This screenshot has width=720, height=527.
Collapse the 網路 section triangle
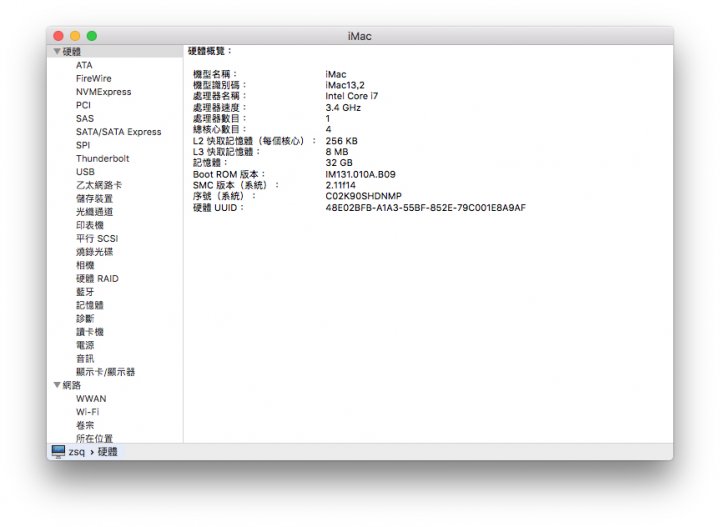click(57, 385)
